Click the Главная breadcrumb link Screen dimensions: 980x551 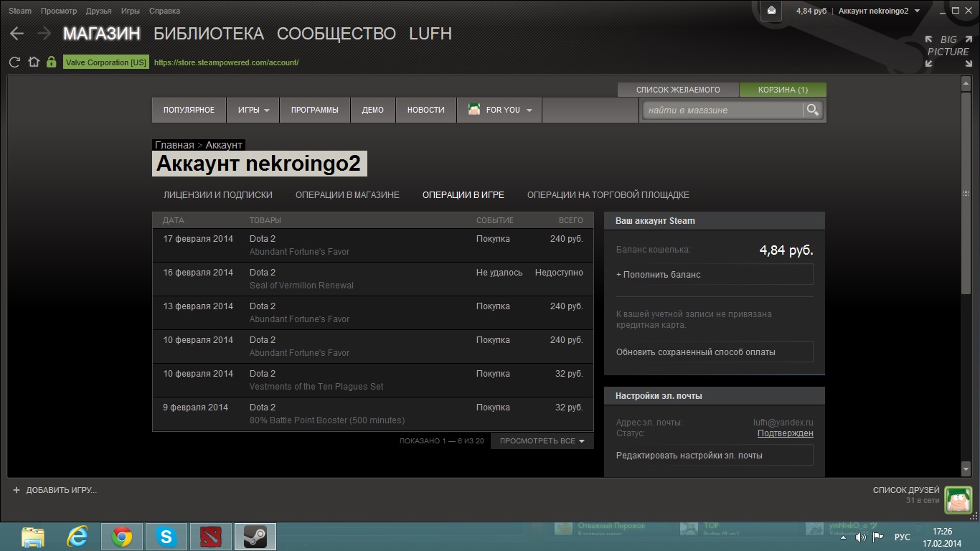pyautogui.click(x=174, y=145)
